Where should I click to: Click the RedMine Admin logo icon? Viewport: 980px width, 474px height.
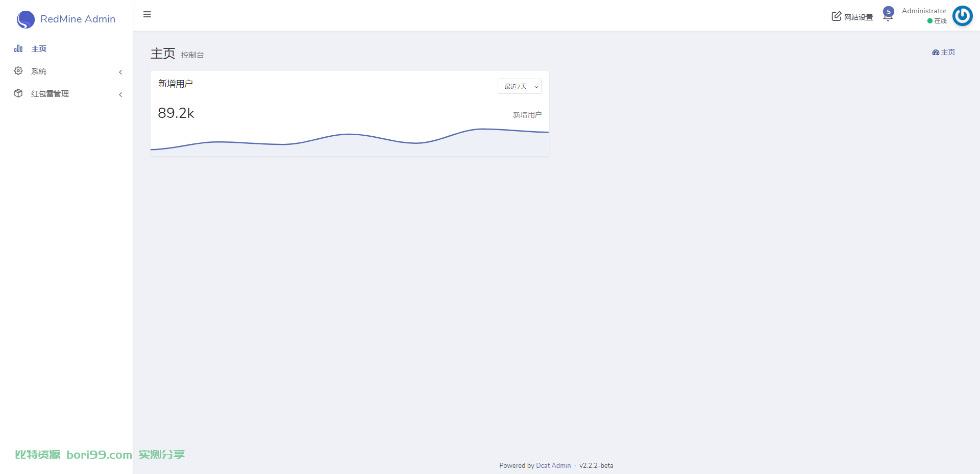pos(26,19)
